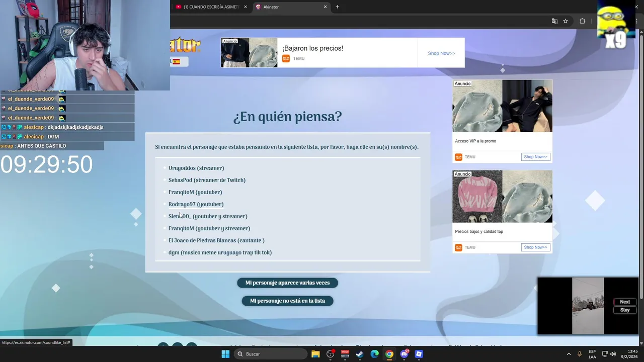644x362 pixels.
Task: Show hidden system tray icons
Action: 569,354
